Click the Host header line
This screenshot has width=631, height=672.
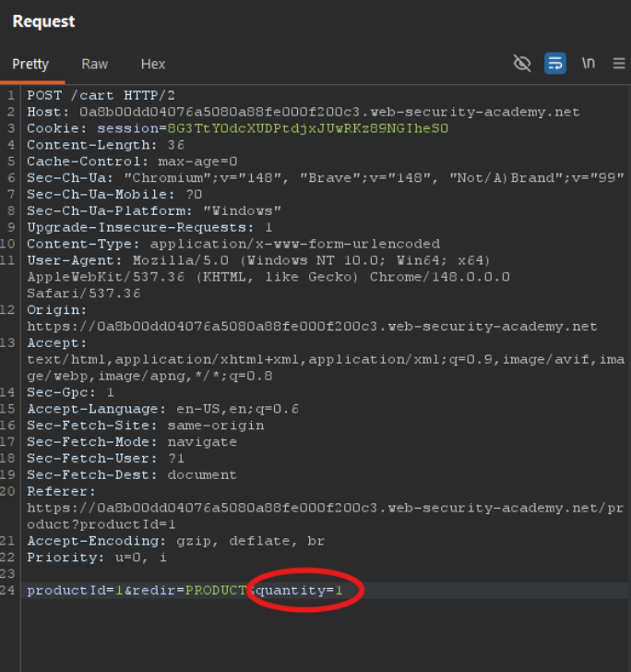[304, 112]
